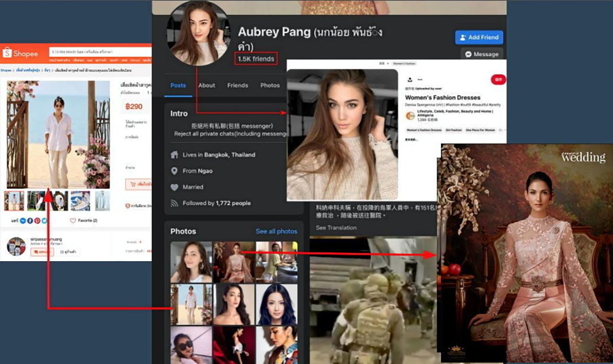Click the download icon on Pinterest pin

[410, 80]
